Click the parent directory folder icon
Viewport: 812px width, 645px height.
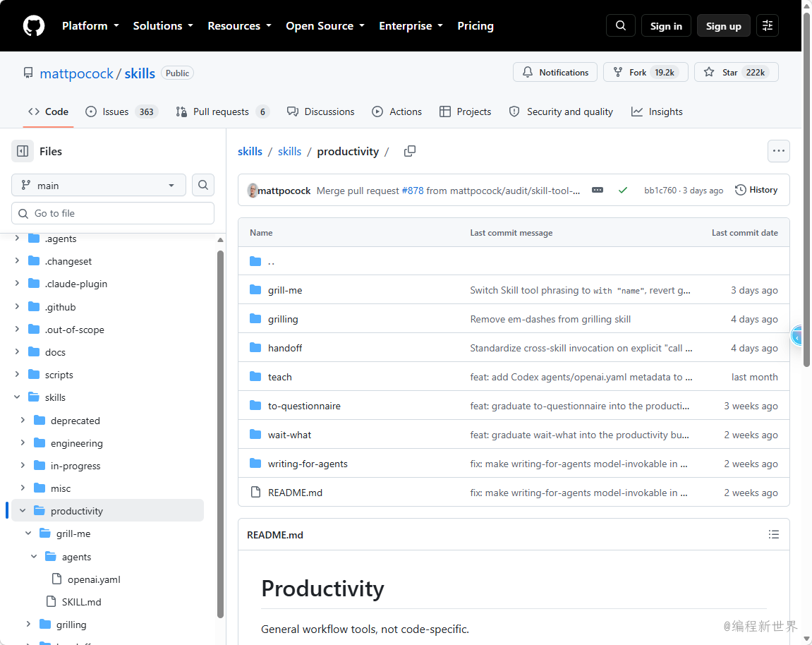pos(255,261)
